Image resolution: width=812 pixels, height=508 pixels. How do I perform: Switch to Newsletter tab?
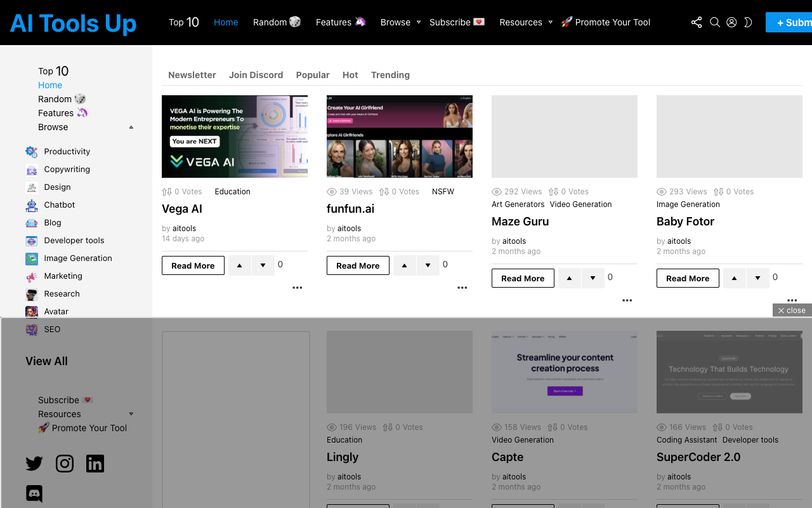pyautogui.click(x=192, y=75)
